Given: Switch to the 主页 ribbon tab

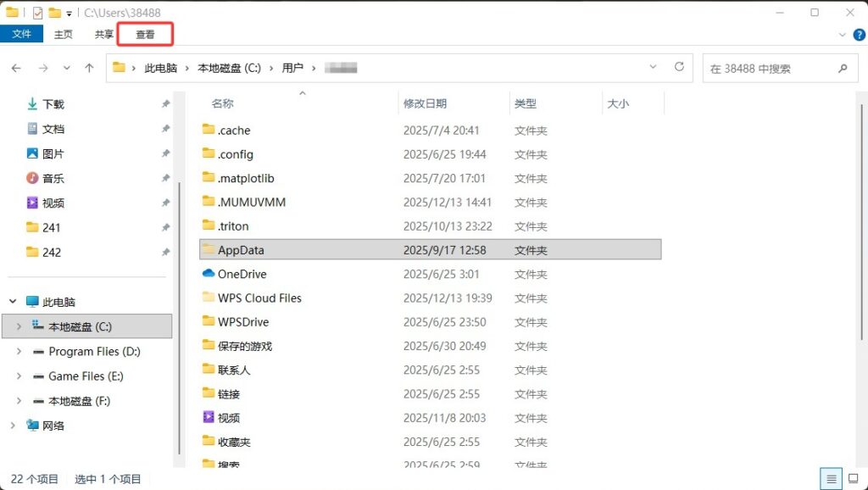Looking at the screenshot, I should point(63,34).
